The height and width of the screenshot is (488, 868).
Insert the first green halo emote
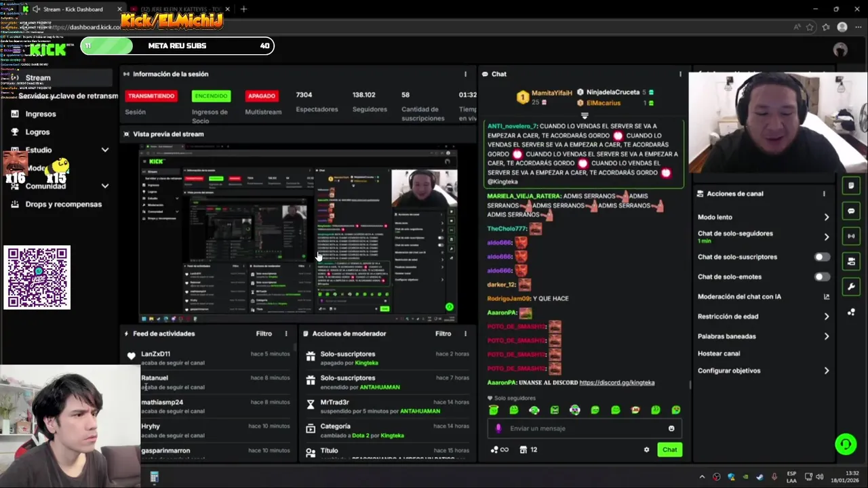[494, 410]
